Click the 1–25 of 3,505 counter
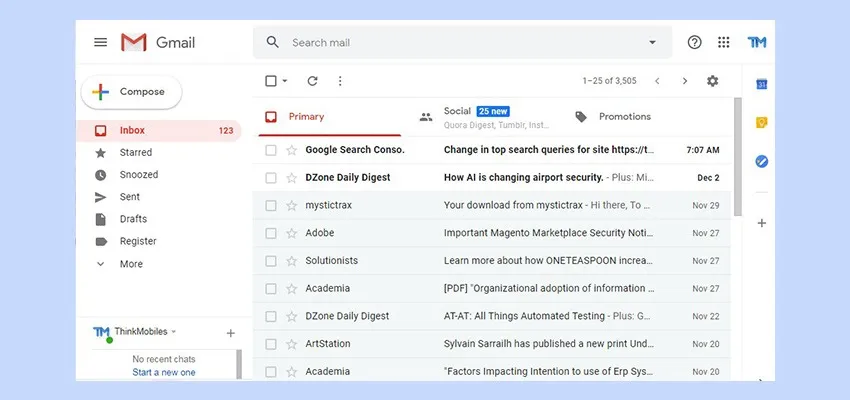 click(x=609, y=81)
